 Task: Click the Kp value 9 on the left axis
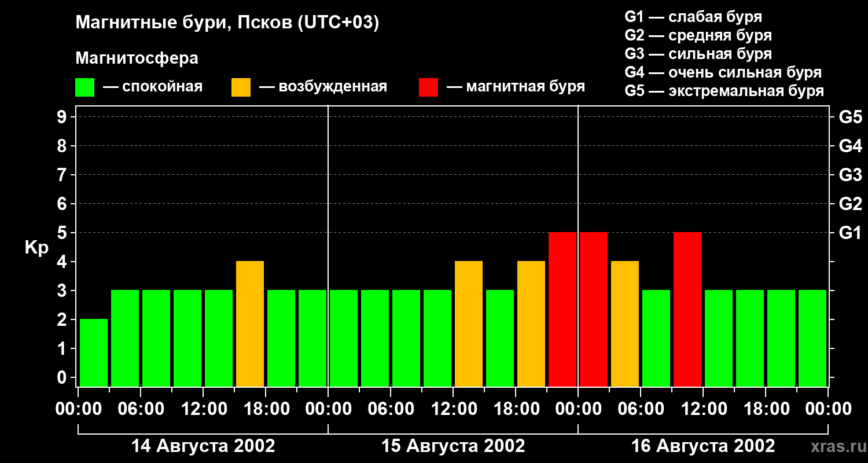62,117
